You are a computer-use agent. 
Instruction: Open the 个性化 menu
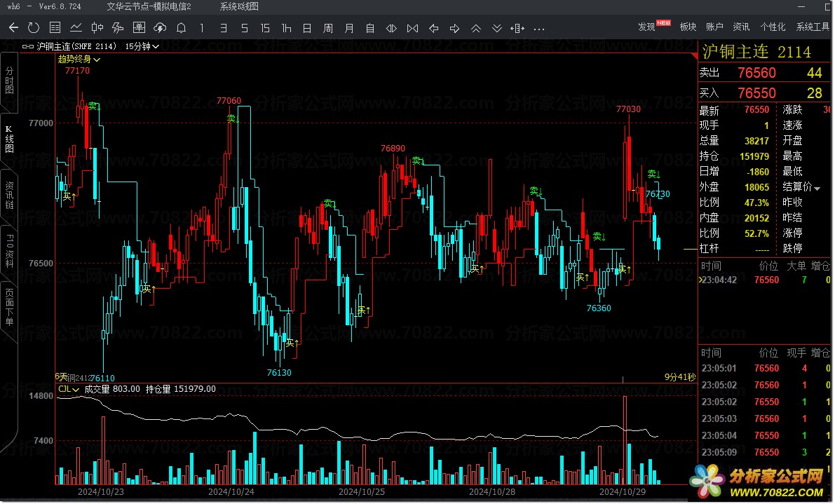(x=773, y=27)
